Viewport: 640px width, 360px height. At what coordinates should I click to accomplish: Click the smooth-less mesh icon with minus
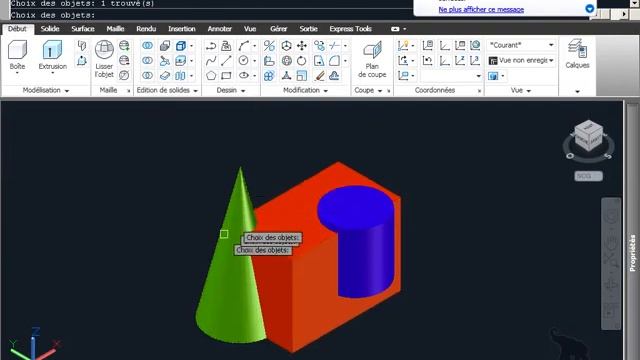[x=124, y=61]
